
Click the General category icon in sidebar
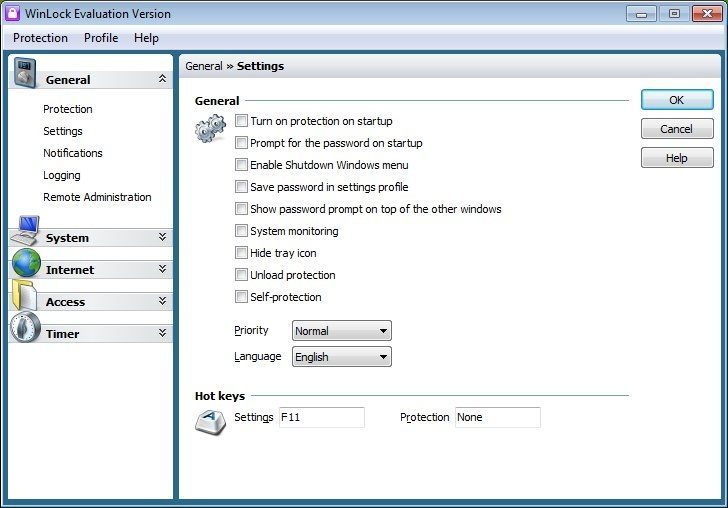pyautogui.click(x=25, y=72)
